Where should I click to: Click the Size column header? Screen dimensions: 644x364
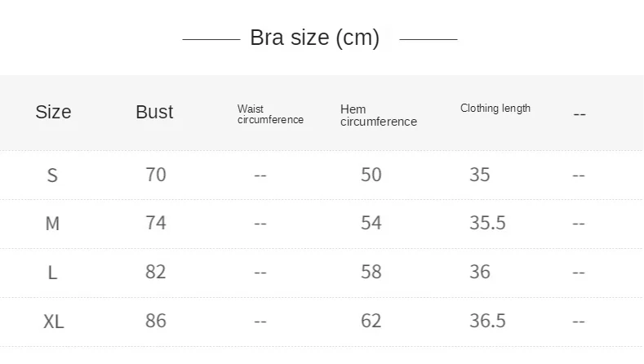click(x=53, y=113)
